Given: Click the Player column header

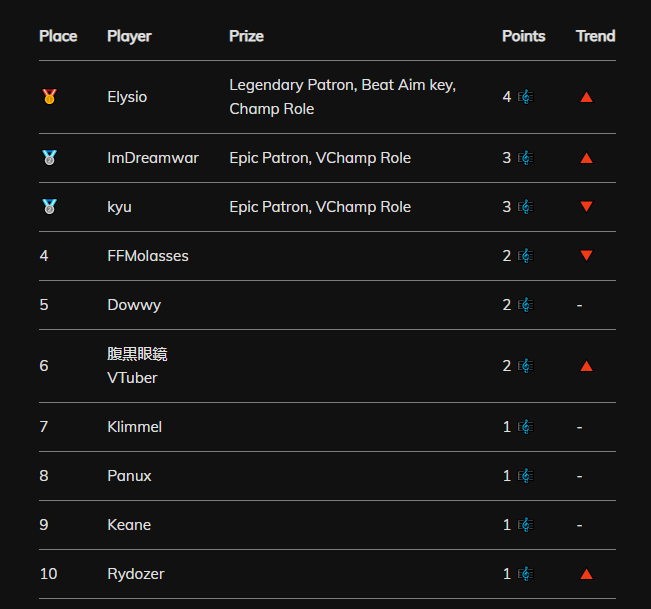Looking at the screenshot, I should coord(129,37).
